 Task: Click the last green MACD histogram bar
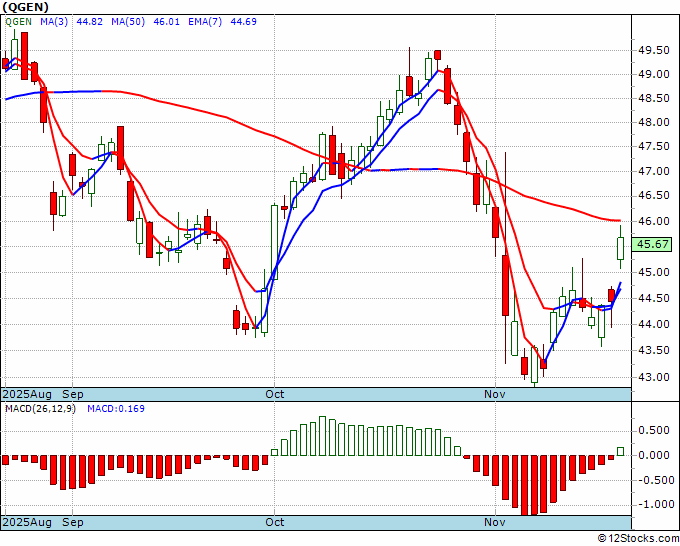621,451
